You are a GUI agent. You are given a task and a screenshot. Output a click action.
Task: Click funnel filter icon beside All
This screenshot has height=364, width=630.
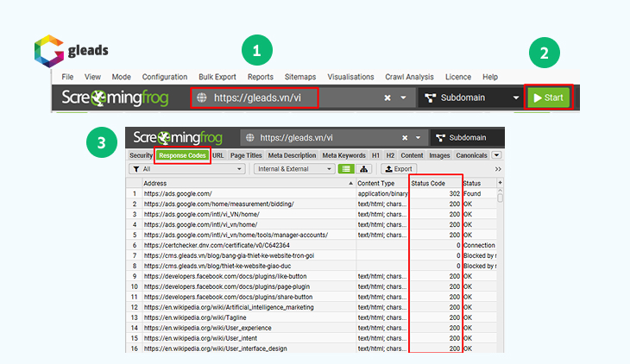point(136,169)
